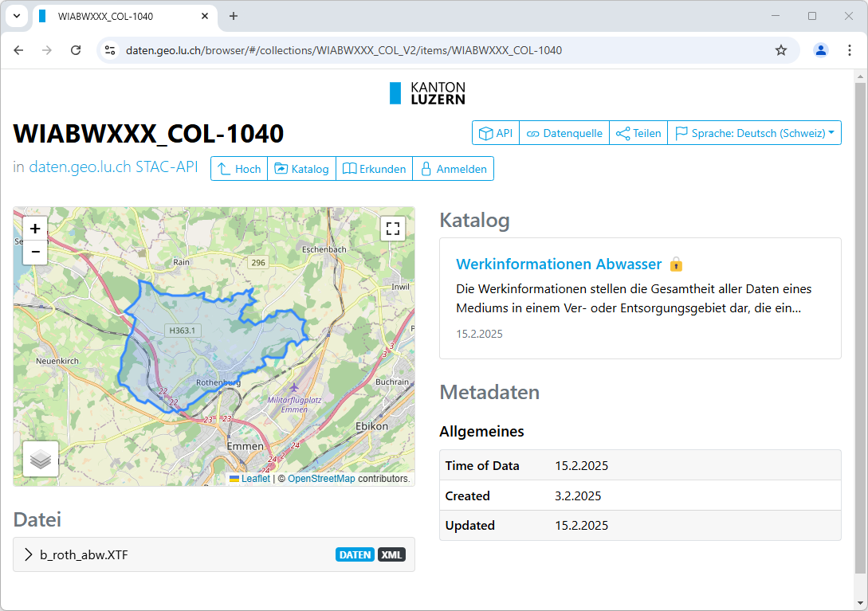Open Werkinformationen Abwasser catalog link
This screenshot has width=868, height=611.
click(x=559, y=264)
